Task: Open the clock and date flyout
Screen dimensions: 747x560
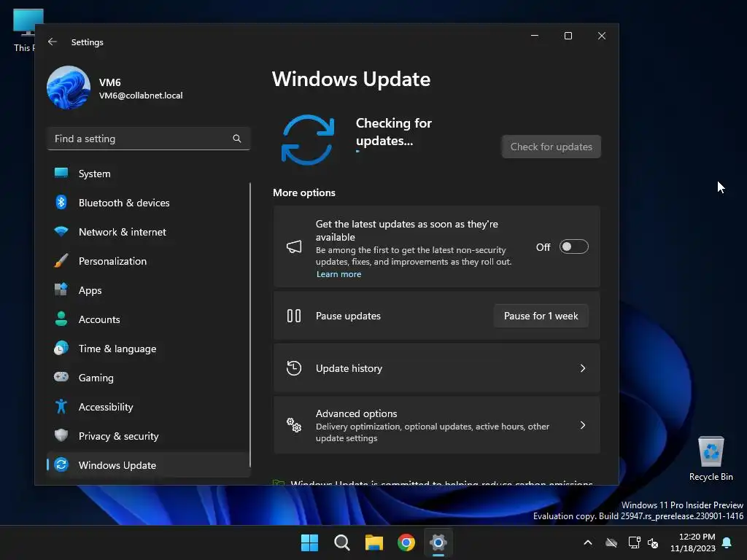Action: click(x=693, y=542)
